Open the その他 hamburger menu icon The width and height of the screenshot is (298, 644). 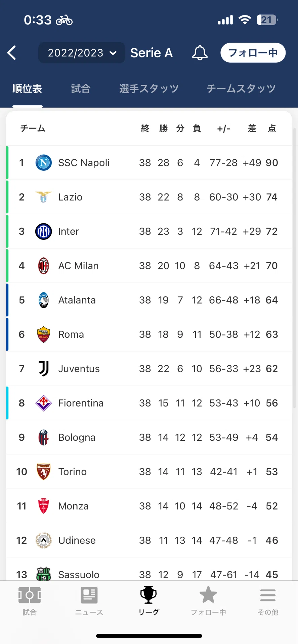point(268,595)
